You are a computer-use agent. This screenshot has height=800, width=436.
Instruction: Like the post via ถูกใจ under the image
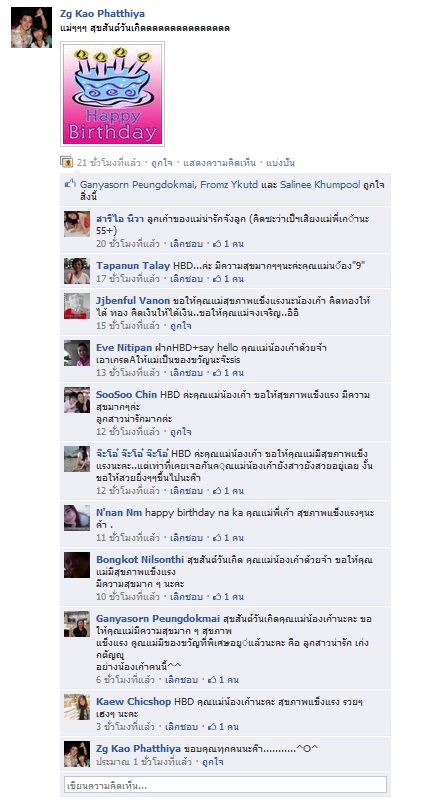[161, 163]
